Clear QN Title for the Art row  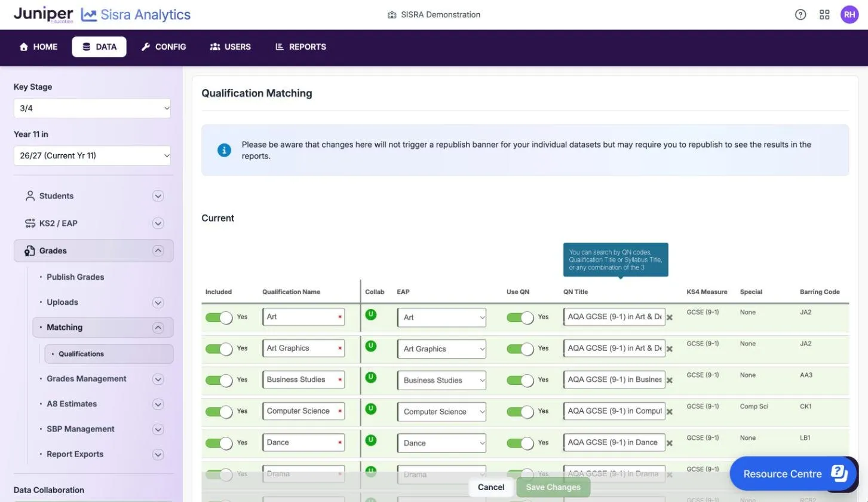[670, 317]
